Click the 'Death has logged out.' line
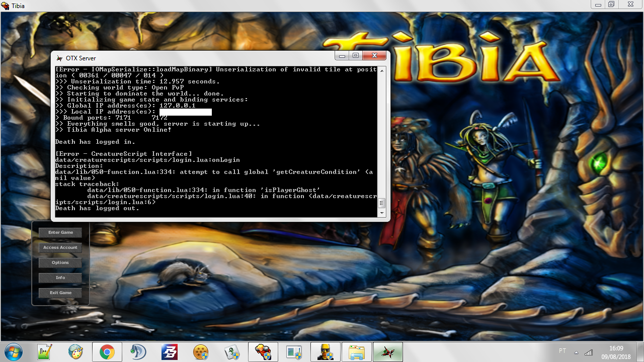Image resolution: width=644 pixels, height=362 pixels. tap(97, 208)
